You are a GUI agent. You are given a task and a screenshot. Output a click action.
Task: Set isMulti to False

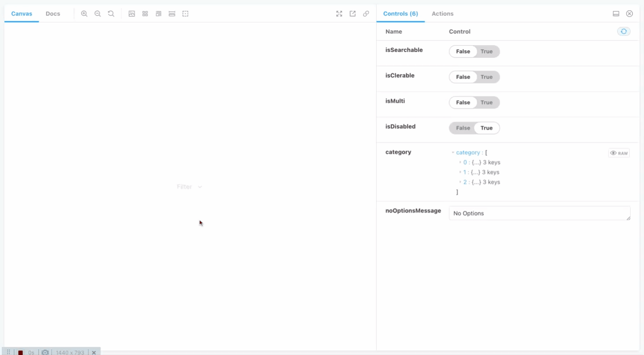pyautogui.click(x=463, y=103)
